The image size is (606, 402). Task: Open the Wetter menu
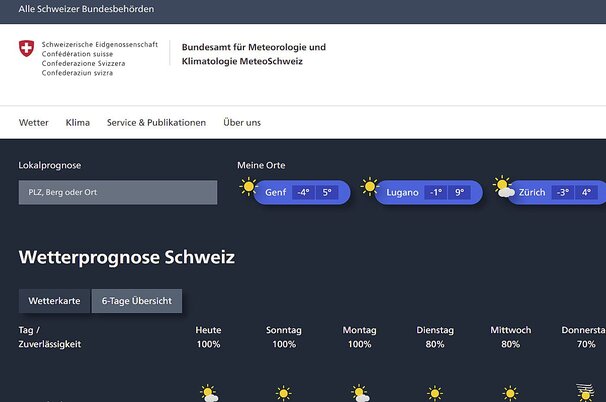[x=33, y=123]
